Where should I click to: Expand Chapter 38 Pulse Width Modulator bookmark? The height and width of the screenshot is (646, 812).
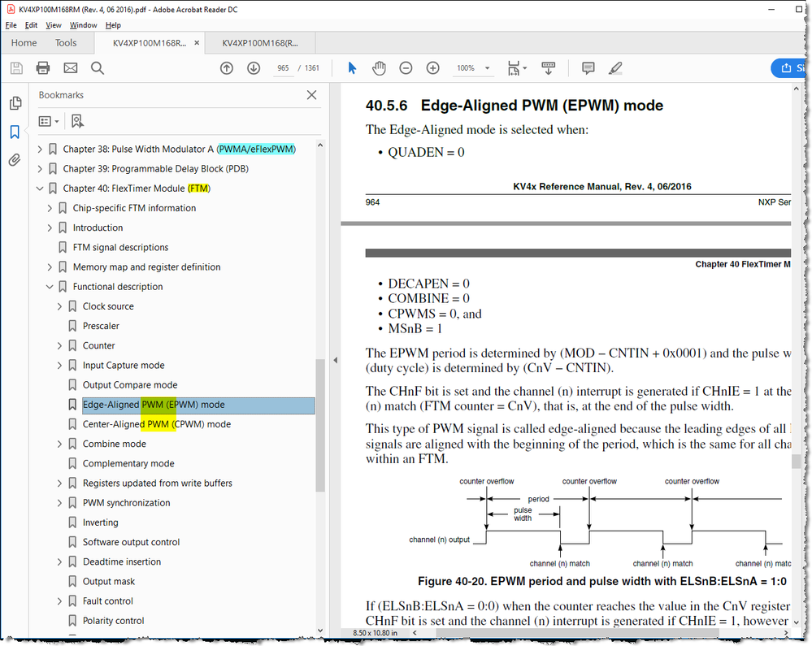pyautogui.click(x=40, y=149)
